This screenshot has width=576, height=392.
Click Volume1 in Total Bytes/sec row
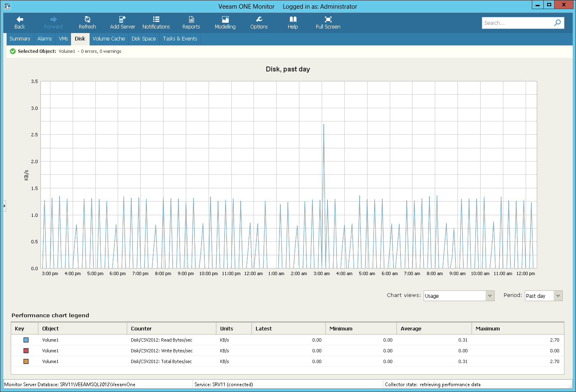[50, 361]
